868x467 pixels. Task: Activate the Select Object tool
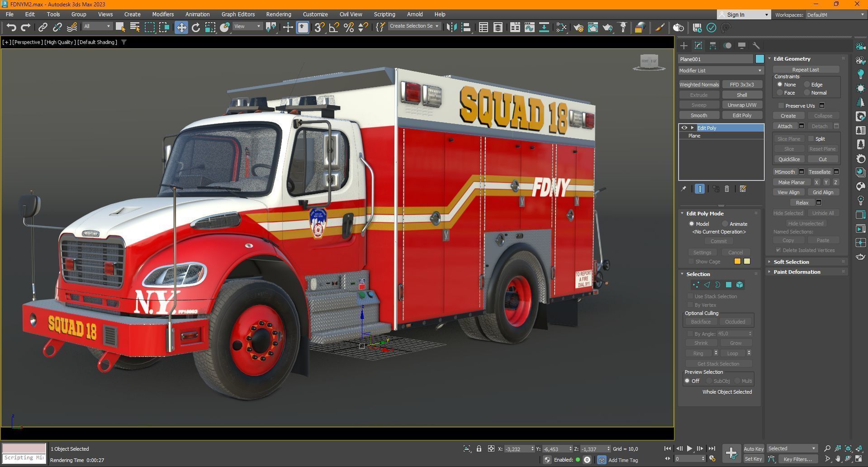[x=120, y=27]
